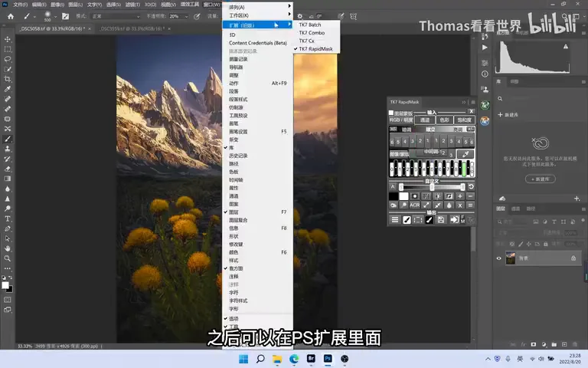The width and height of the screenshot is (588, 368).
Task: Open the 文件(F) menu
Action: click(20, 5)
